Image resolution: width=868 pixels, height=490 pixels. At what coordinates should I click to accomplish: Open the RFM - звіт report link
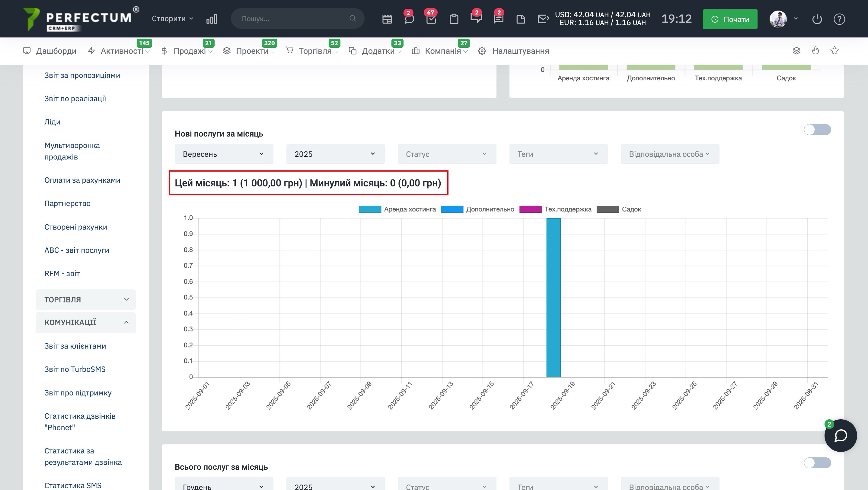(62, 273)
